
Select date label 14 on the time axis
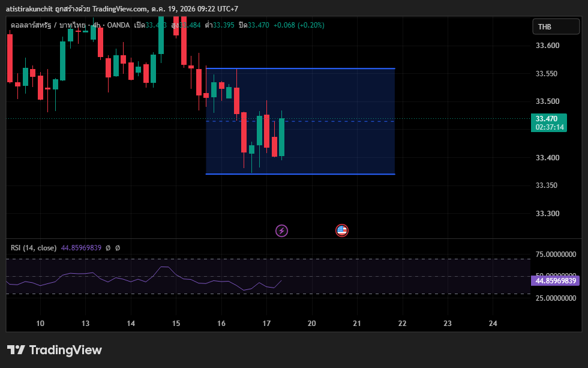coord(131,324)
